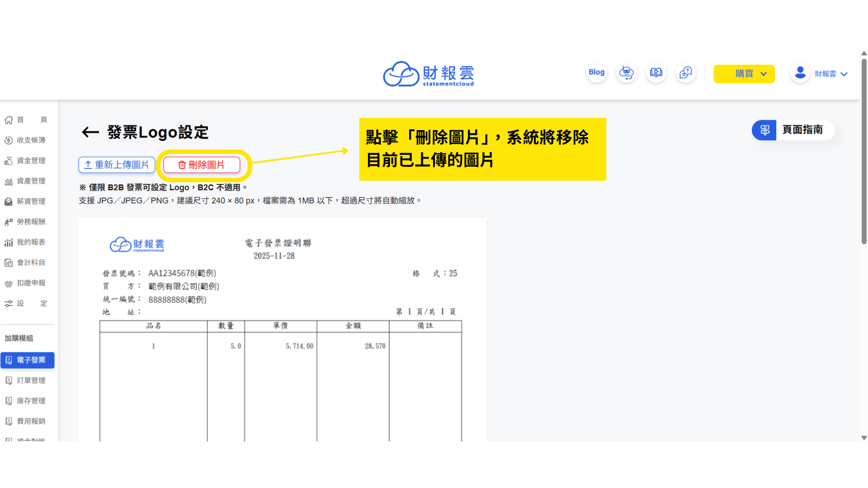Expand the 購買 dropdown
This screenshot has height=488, width=868.
point(744,74)
